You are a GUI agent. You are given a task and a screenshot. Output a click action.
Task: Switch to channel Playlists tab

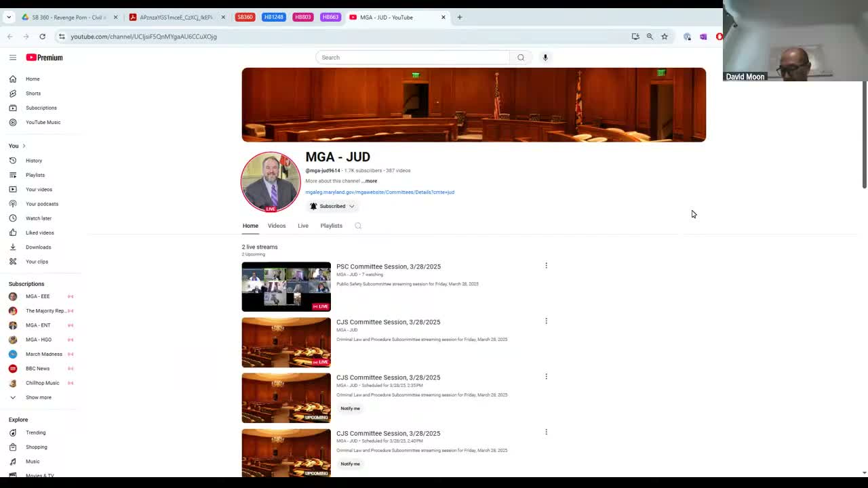point(332,226)
